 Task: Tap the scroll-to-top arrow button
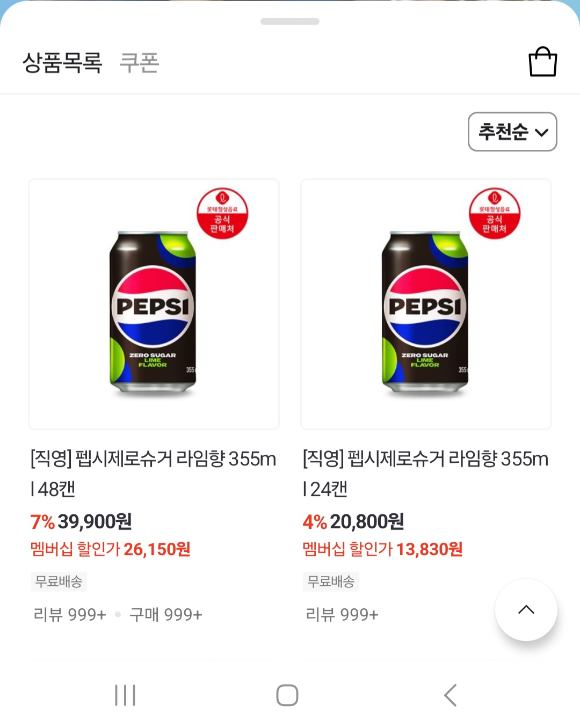click(526, 609)
